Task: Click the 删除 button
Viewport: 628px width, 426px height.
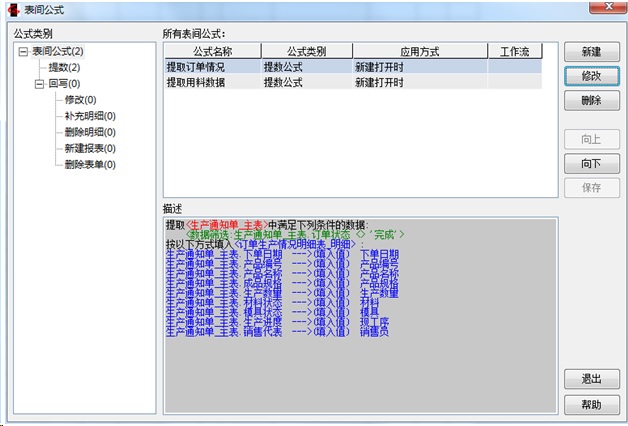Action: (x=590, y=101)
